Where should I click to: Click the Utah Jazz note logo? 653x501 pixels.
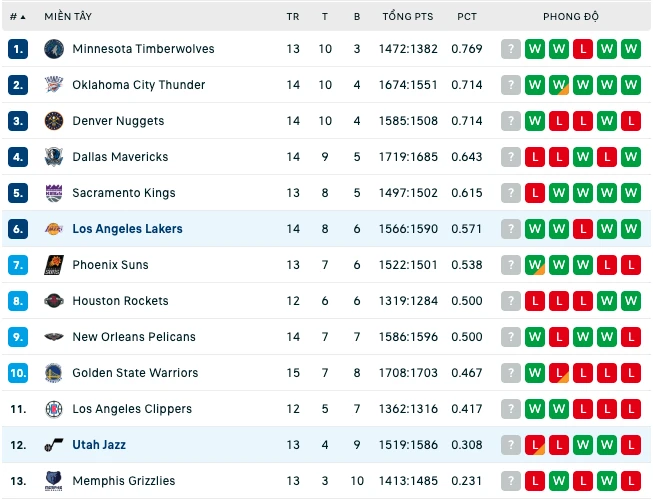click(x=54, y=445)
